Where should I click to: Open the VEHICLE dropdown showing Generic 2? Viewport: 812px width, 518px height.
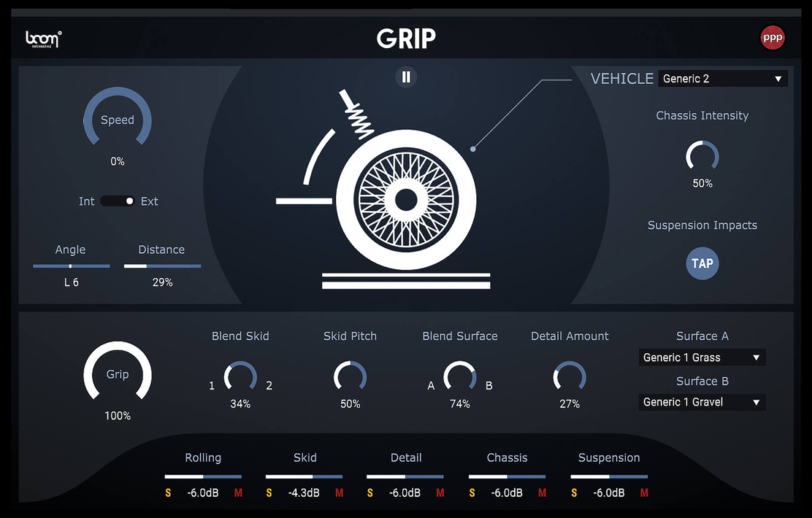tap(722, 79)
